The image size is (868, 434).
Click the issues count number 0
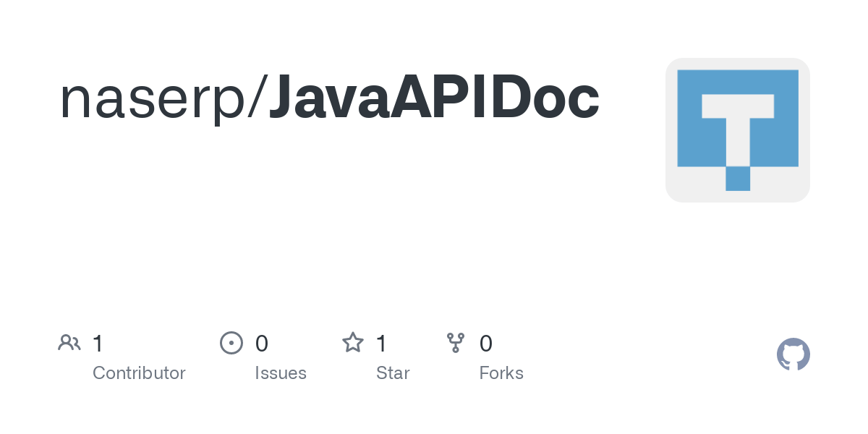point(262,344)
